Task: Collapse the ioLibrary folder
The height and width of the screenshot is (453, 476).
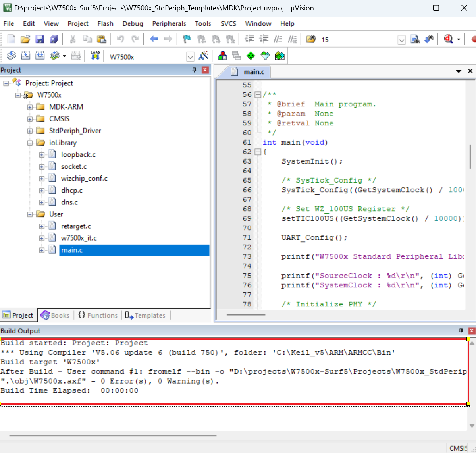Action: [x=30, y=143]
